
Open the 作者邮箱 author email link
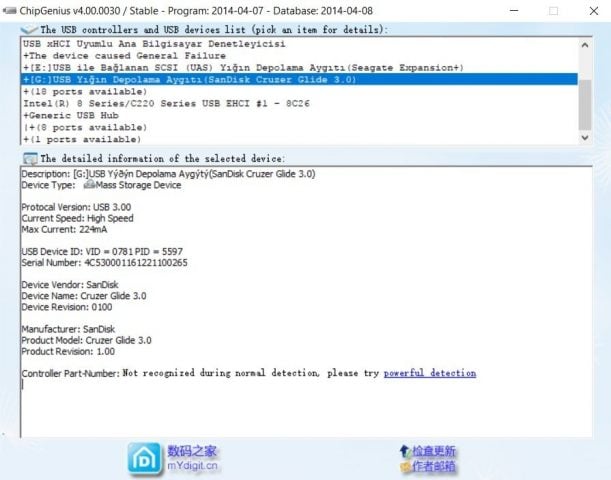[434, 466]
